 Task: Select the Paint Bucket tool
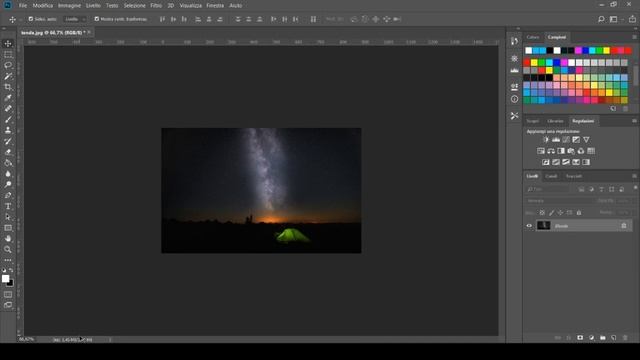[x=8, y=163]
